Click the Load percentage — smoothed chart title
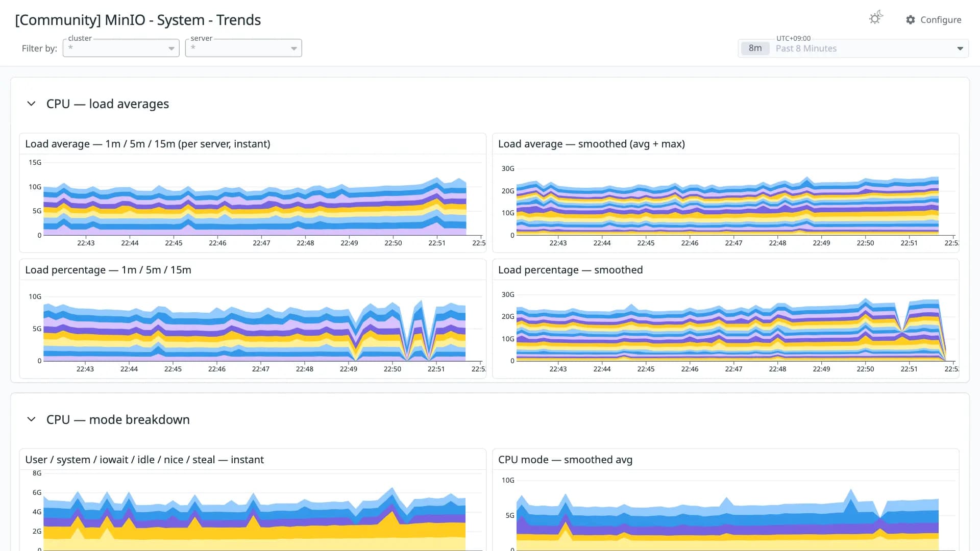980x551 pixels. click(x=570, y=270)
